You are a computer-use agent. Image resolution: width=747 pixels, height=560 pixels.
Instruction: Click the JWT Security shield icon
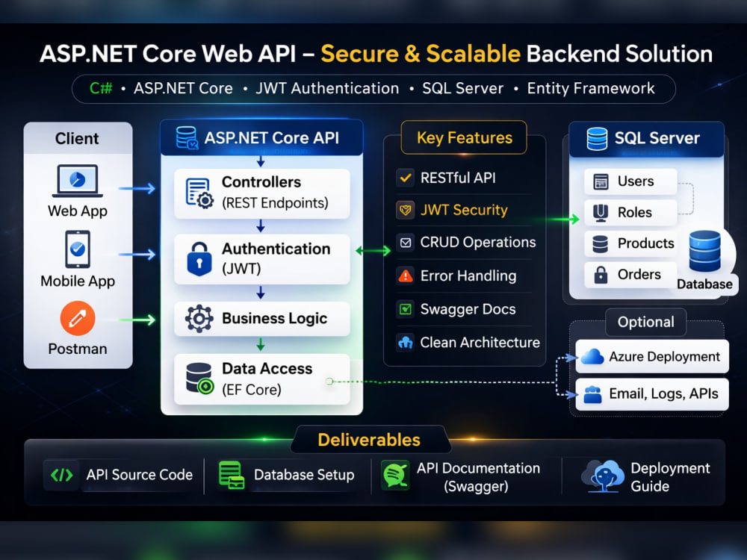tap(406, 210)
